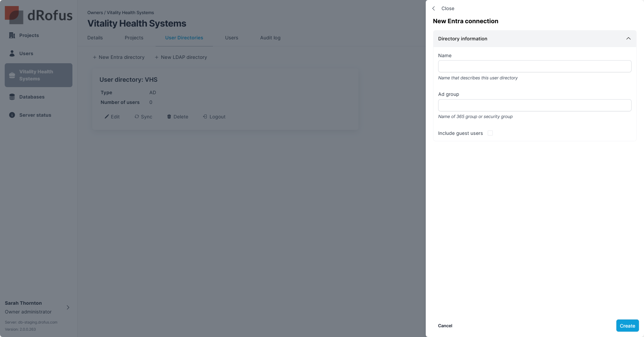
Task: Click 'Name of 365 group or security group' hint
Action: click(x=475, y=116)
